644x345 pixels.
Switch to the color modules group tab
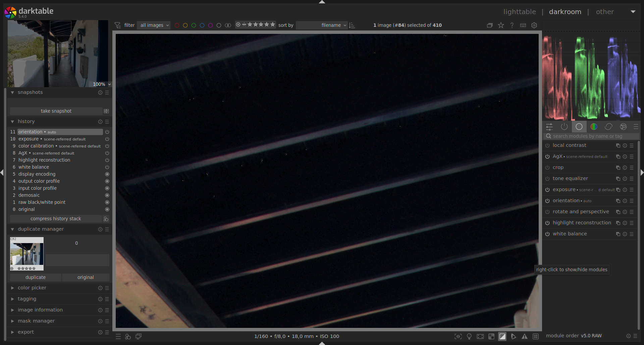[594, 126]
